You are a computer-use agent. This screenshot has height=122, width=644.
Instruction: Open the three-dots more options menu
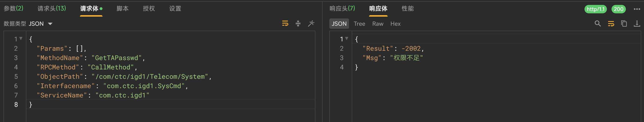(x=637, y=9)
